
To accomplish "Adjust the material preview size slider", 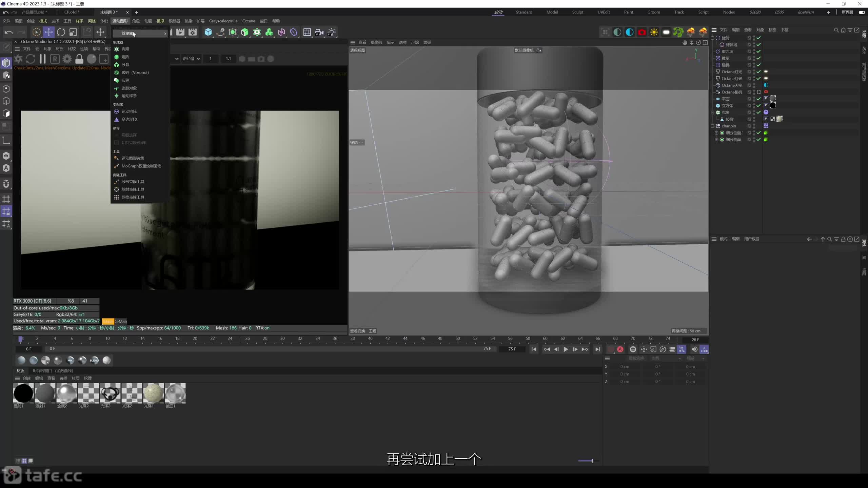I will (x=589, y=461).
